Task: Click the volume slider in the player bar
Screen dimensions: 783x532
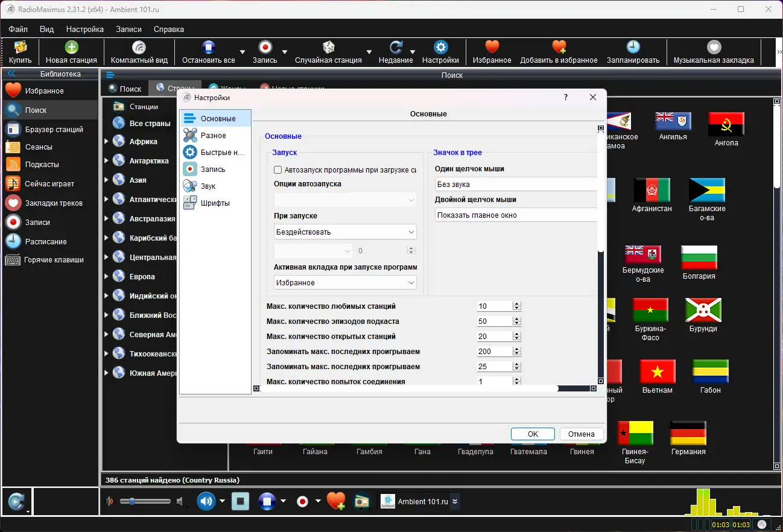Action: pos(145,501)
